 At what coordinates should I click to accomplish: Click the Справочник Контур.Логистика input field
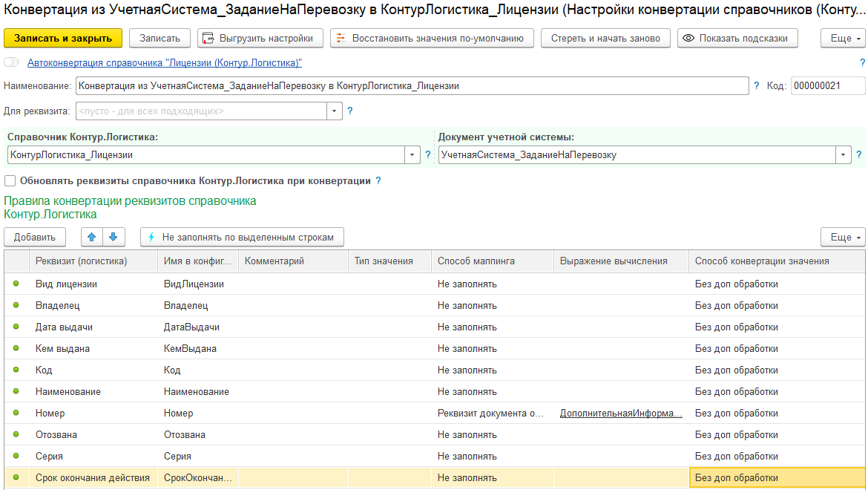pos(206,155)
